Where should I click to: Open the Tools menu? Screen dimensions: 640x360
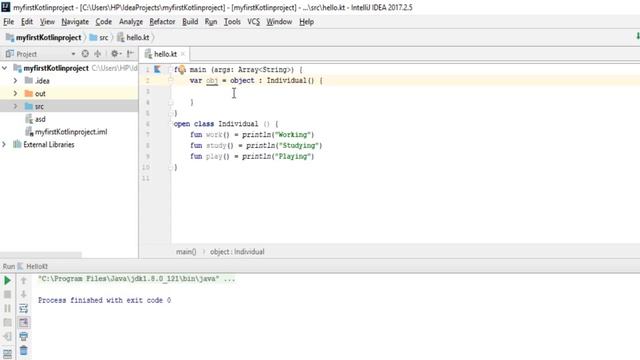(232, 22)
